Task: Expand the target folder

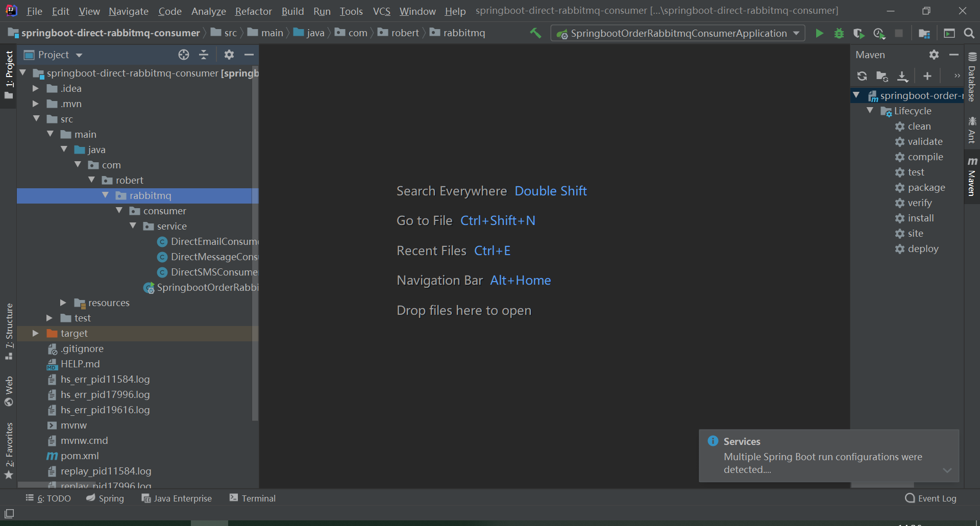Action: tap(36, 333)
